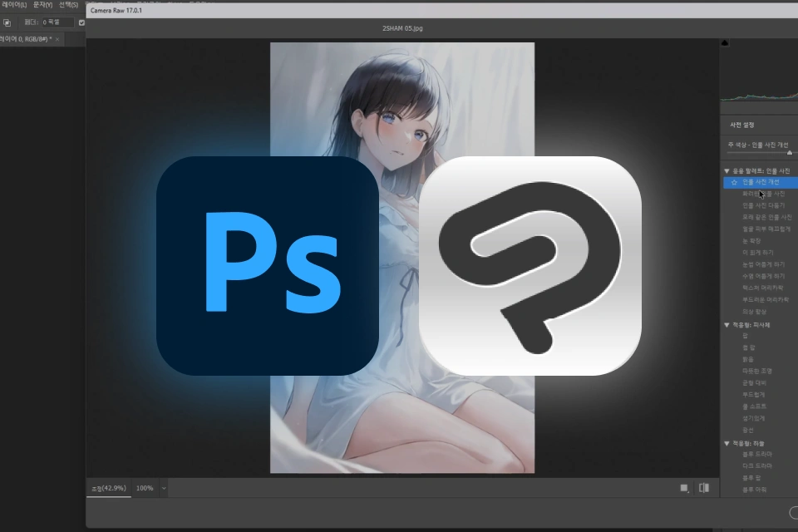Apply the 부드러운 머리카락 preset
The width and height of the screenshot is (798, 532).
[x=766, y=300]
